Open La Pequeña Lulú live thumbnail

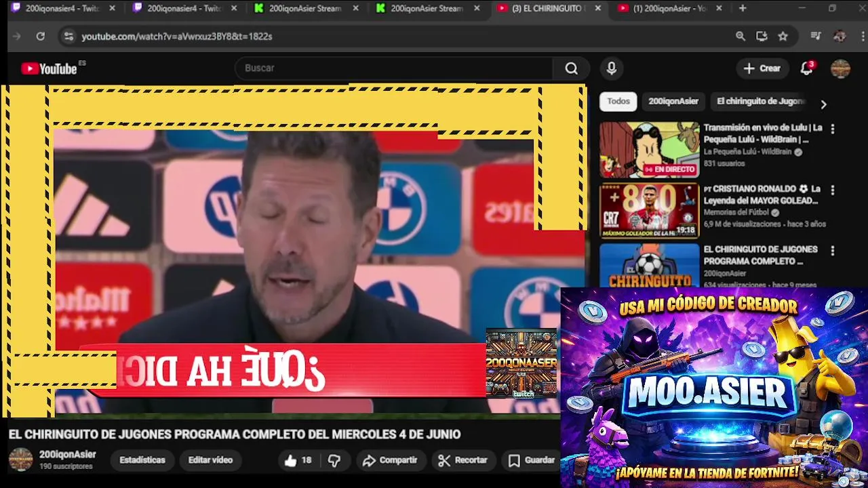(x=649, y=150)
